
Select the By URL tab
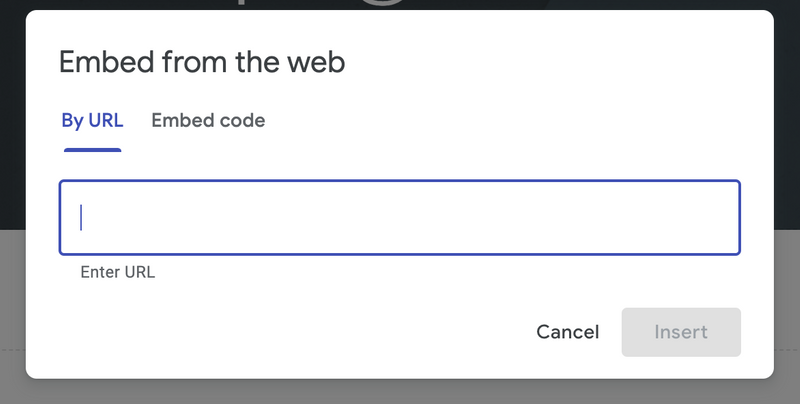click(x=92, y=120)
